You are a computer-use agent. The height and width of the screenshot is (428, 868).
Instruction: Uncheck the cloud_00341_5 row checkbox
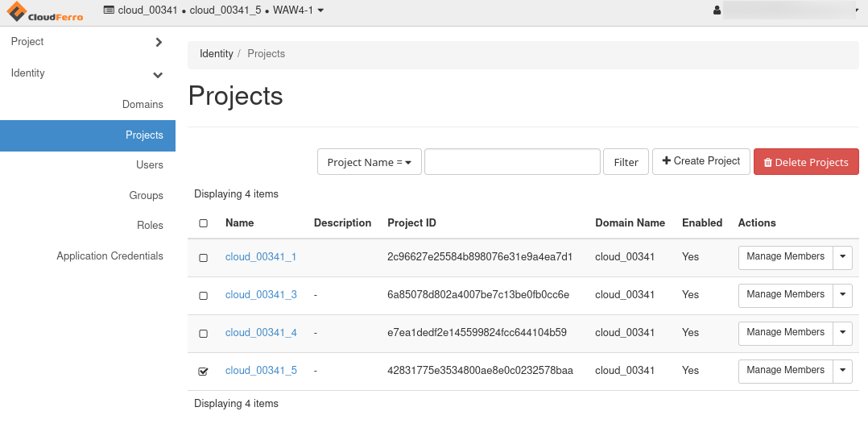click(203, 372)
